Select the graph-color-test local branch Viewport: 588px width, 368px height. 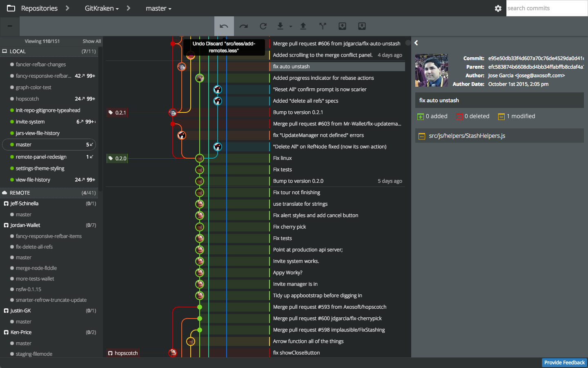tap(33, 88)
